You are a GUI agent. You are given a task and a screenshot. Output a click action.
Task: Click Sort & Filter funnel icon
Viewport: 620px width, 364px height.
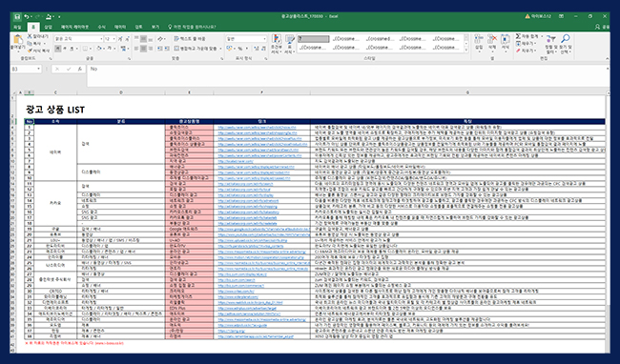pos(550,39)
